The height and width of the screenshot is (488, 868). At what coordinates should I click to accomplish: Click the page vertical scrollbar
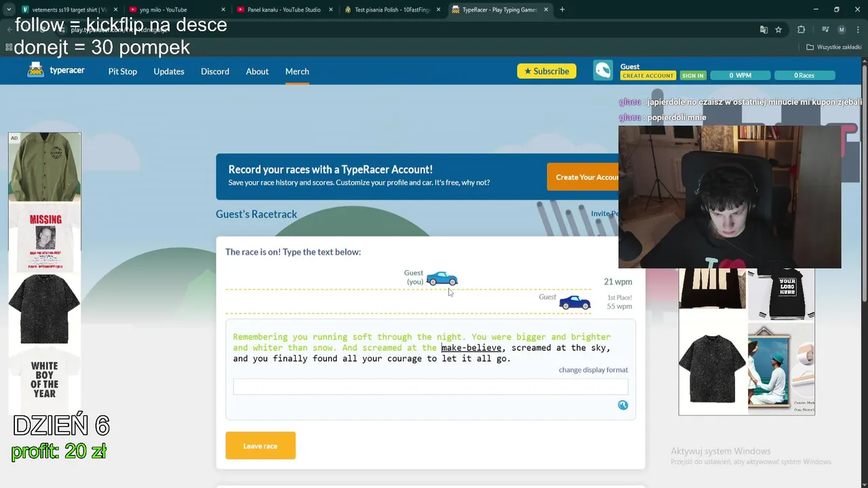pos(864,183)
